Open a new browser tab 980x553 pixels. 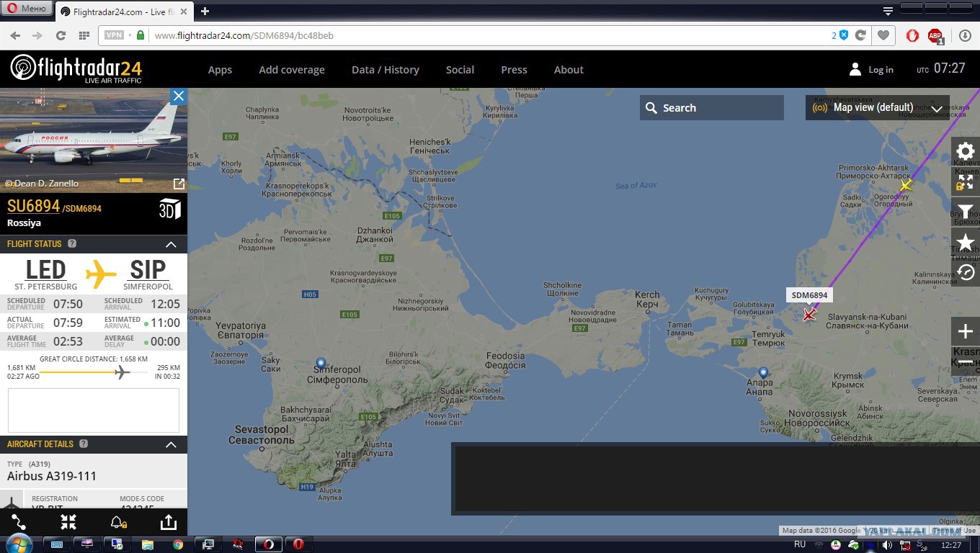pos(205,11)
